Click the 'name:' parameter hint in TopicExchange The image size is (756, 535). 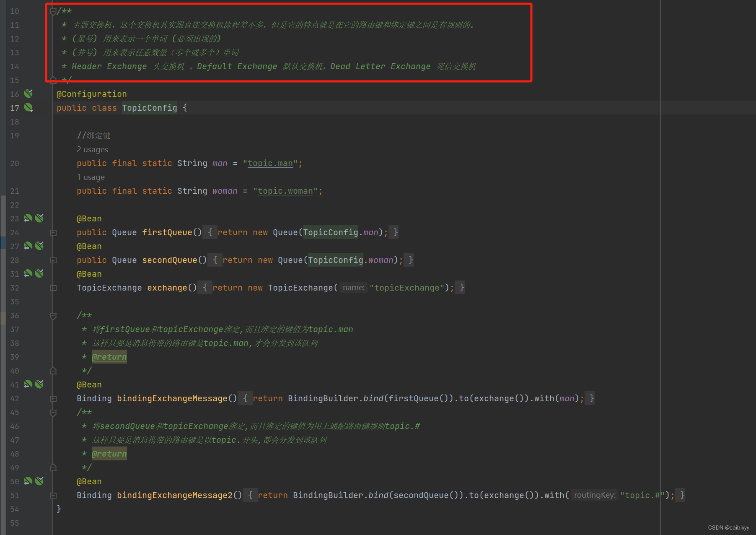354,288
